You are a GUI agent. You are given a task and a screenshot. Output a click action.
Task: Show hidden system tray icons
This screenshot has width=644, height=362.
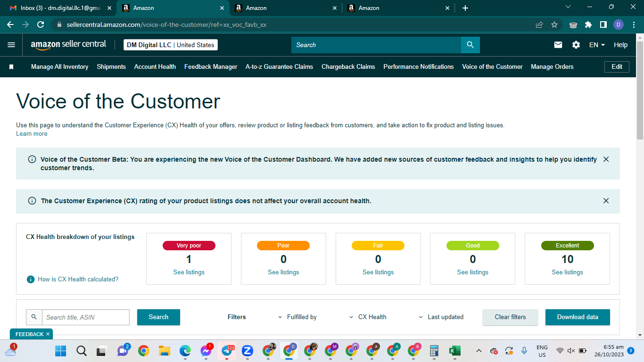tap(479, 351)
